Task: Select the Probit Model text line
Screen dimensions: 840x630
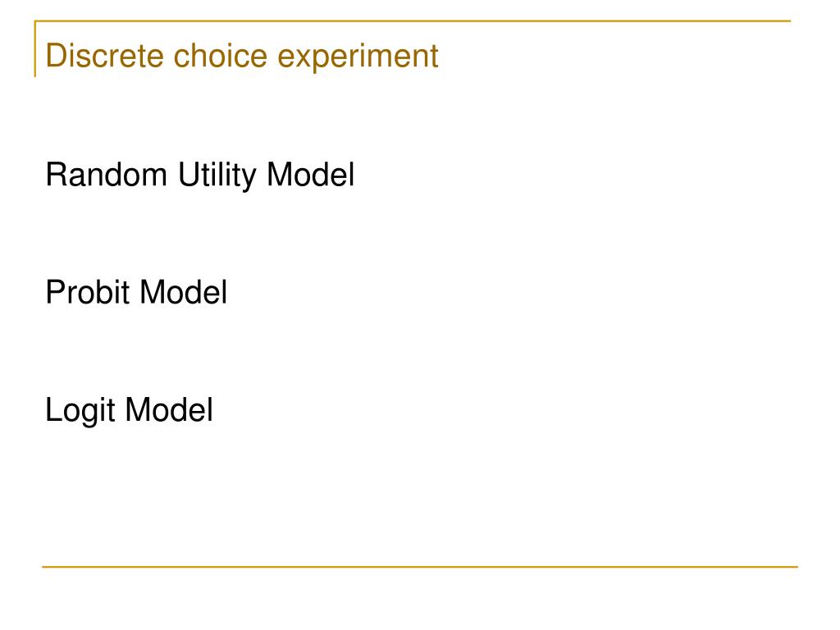Action: click(137, 293)
